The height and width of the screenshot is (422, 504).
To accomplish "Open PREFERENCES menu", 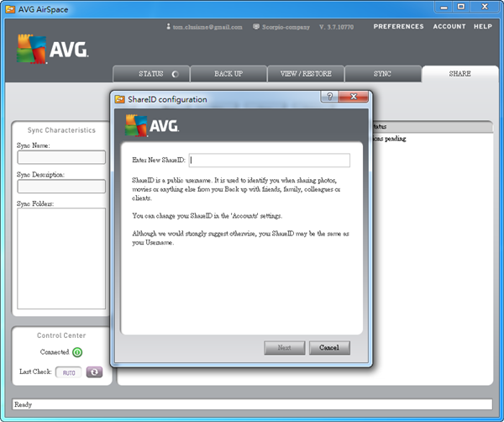I will tap(398, 26).
